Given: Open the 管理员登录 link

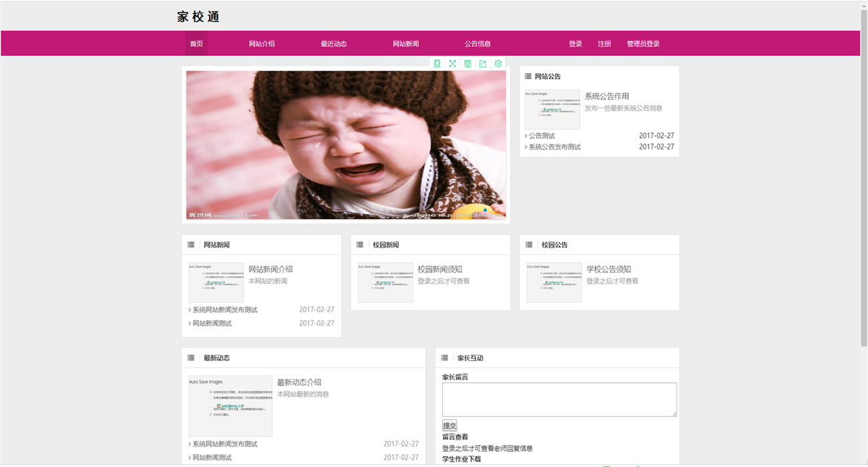Looking at the screenshot, I should [643, 44].
